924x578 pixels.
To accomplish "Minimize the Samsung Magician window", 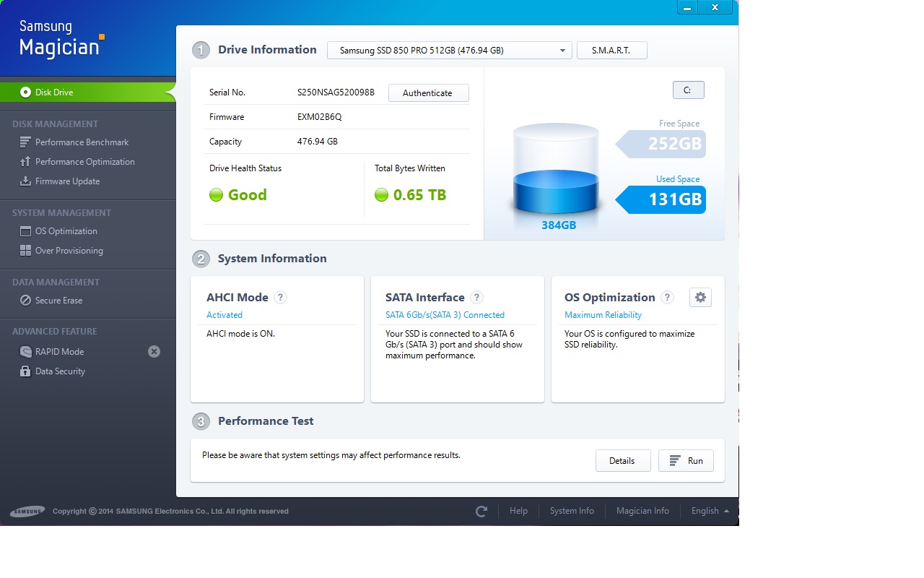I will (x=687, y=7).
